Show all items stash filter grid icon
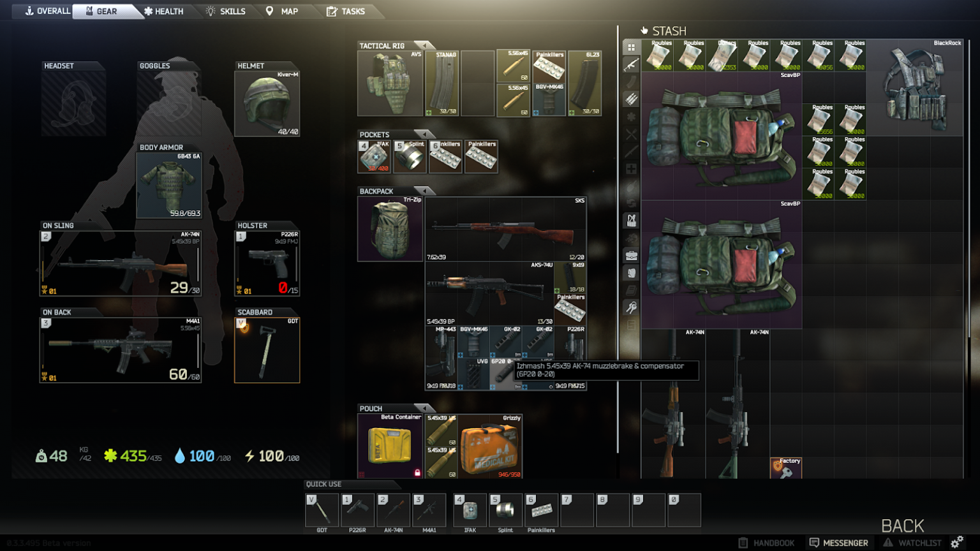The image size is (980, 551). pyautogui.click(x=631, y=47)
